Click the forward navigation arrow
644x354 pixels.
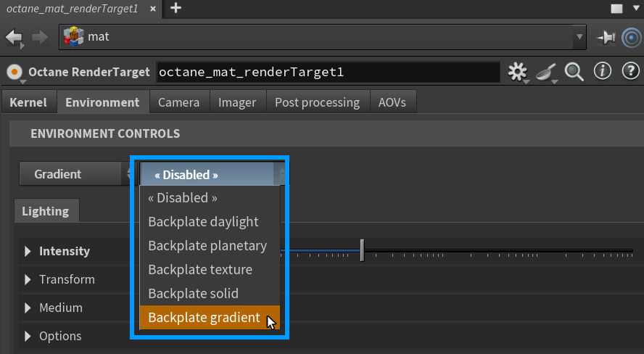click(x=40, y=37)
